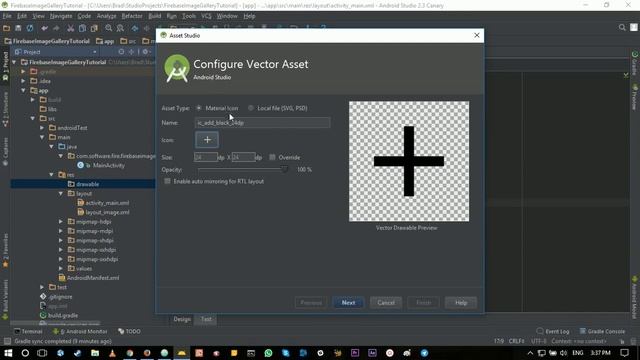Click the collapse-all icon in Project panel
Viewport: 640px width, 360px height.
point(131,52)
